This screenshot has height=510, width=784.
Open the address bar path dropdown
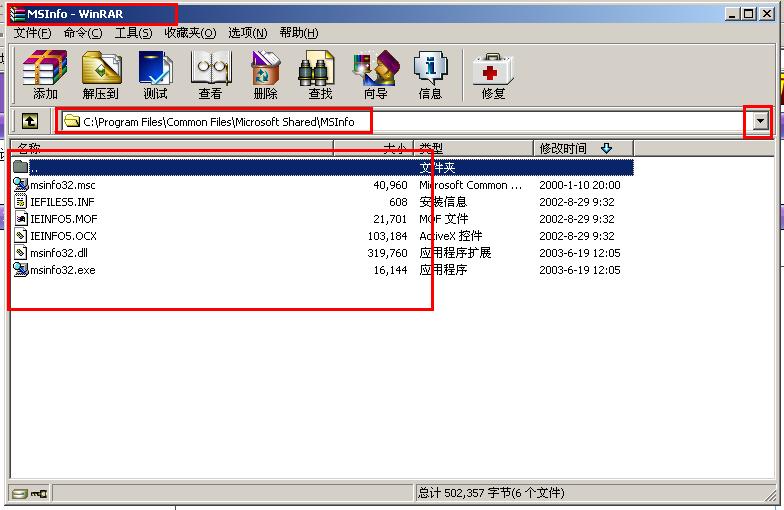pyautogui.click(x=760, y=121)
